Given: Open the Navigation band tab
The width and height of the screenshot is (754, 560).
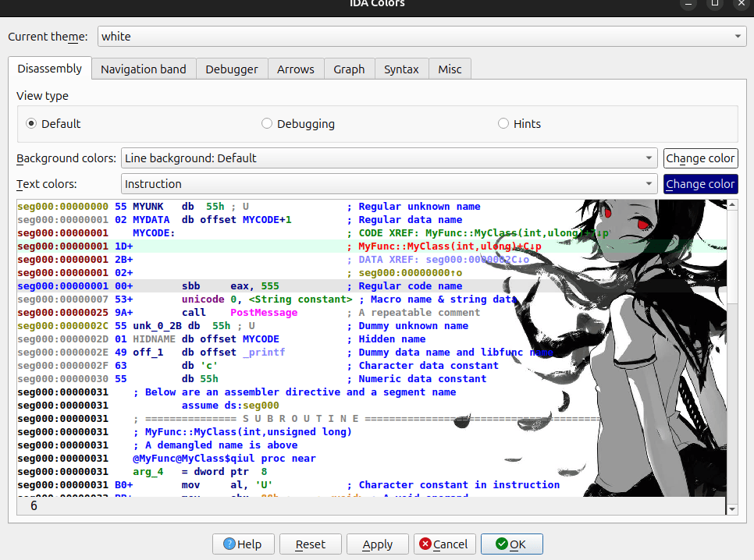Looking at the screenshot, I should [x=143, y=69].
